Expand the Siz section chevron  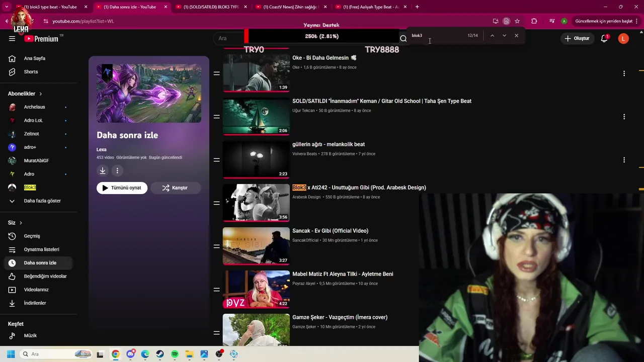point(21,223)
